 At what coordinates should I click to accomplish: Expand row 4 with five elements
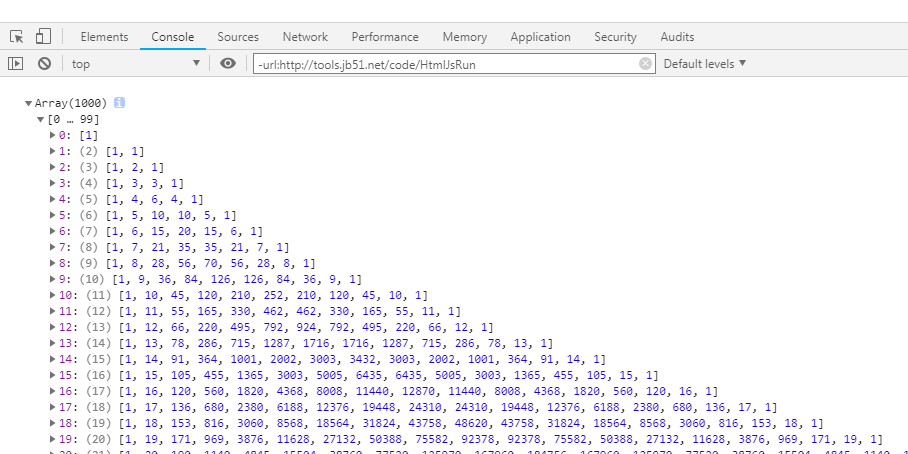[53, 199]
